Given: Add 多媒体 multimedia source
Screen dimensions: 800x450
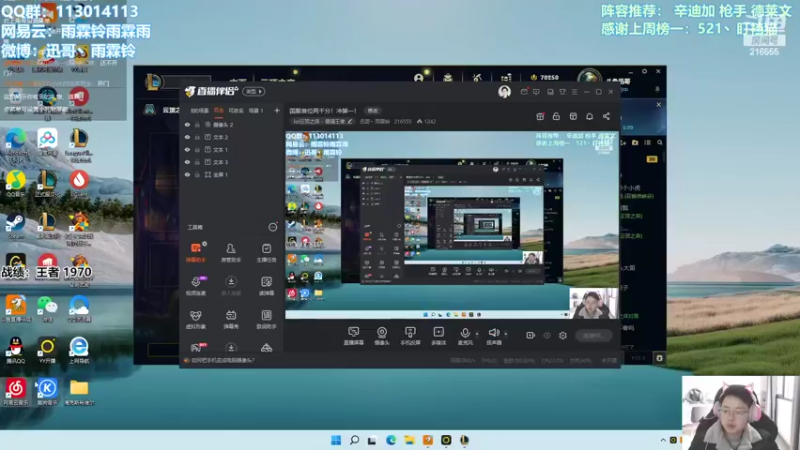Looking at the screenshot, I should (x=438, y=336).
